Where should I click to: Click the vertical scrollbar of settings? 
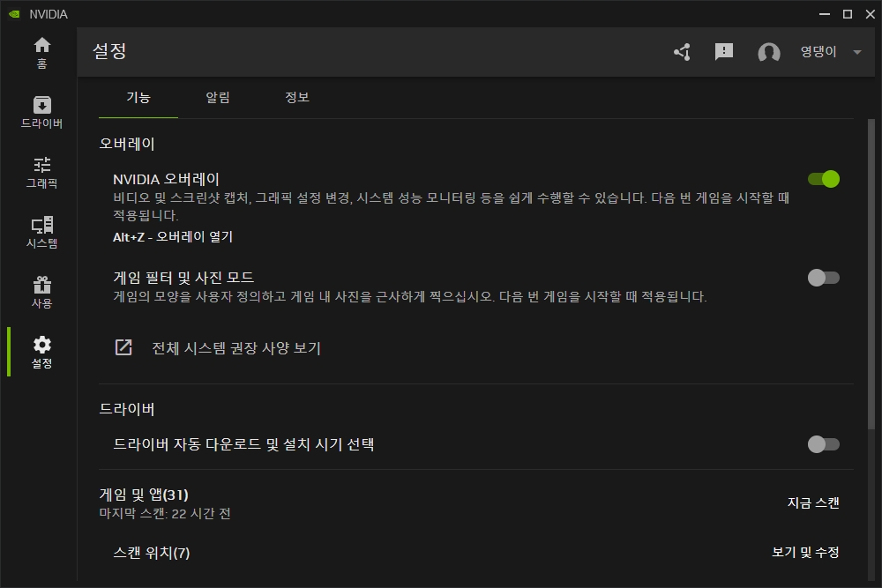(x=871, y=274)
